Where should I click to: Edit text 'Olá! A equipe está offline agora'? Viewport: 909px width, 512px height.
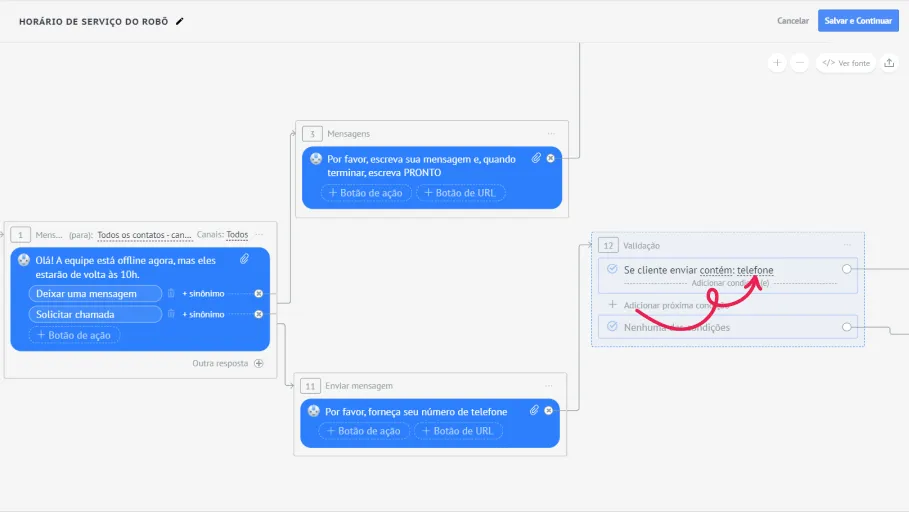pyautogui.click(x=125, y=267)
